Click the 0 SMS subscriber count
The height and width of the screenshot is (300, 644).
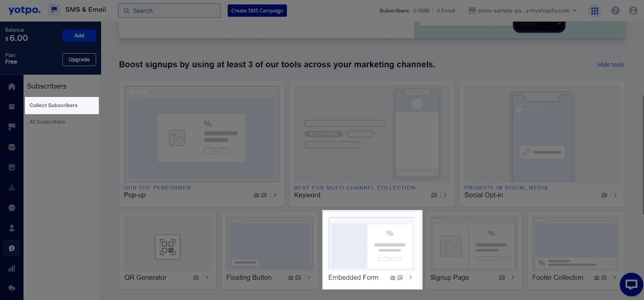421,11
